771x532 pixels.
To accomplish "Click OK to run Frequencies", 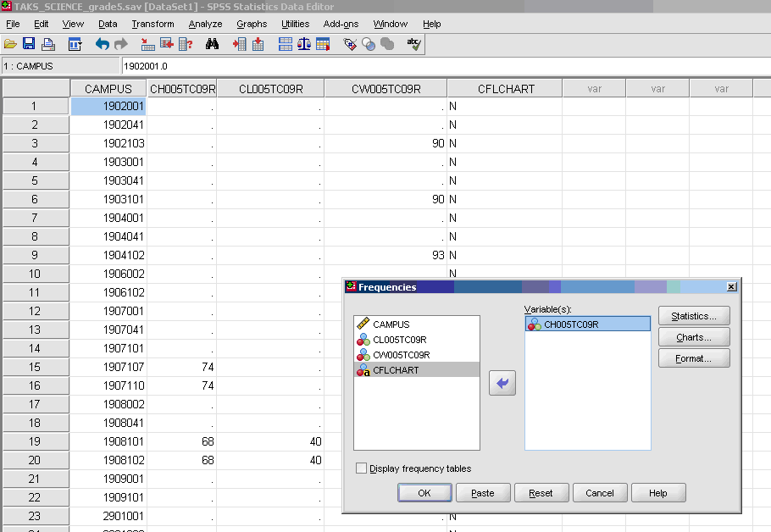I will point(424,492).
